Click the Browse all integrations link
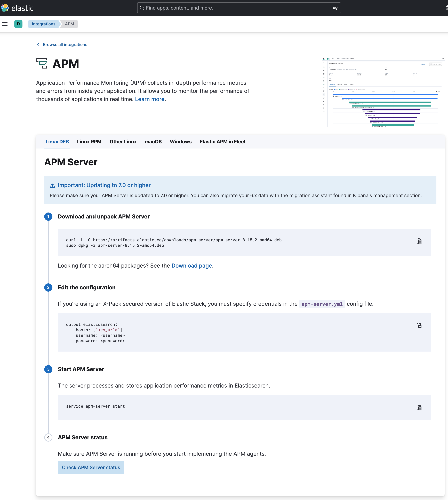The image size is (448, 500). (x=65, y=45)
